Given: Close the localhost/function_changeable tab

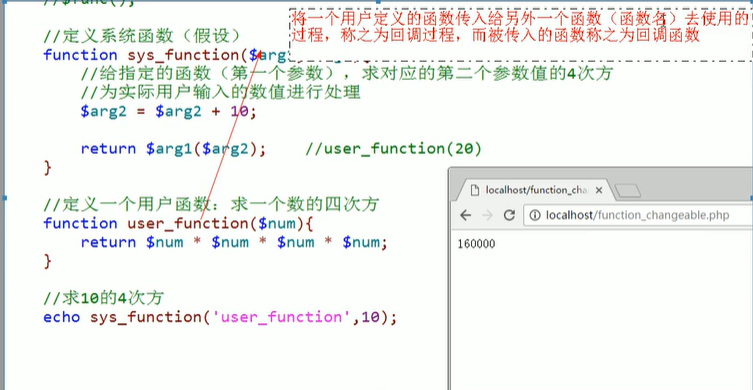Looking at the screenshot, I should pyautogui.click(x=598, y=190).
